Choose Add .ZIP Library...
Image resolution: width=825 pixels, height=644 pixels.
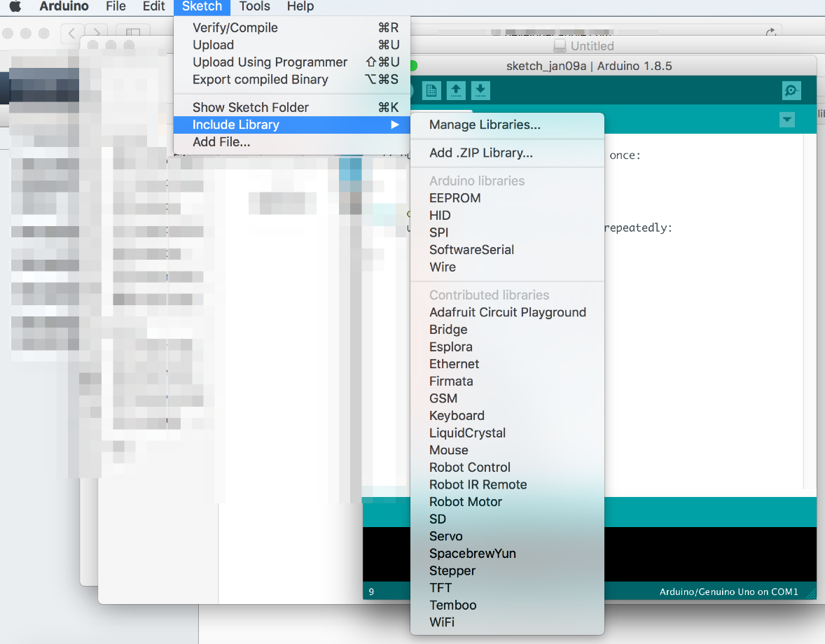click(x=507, y=153)
